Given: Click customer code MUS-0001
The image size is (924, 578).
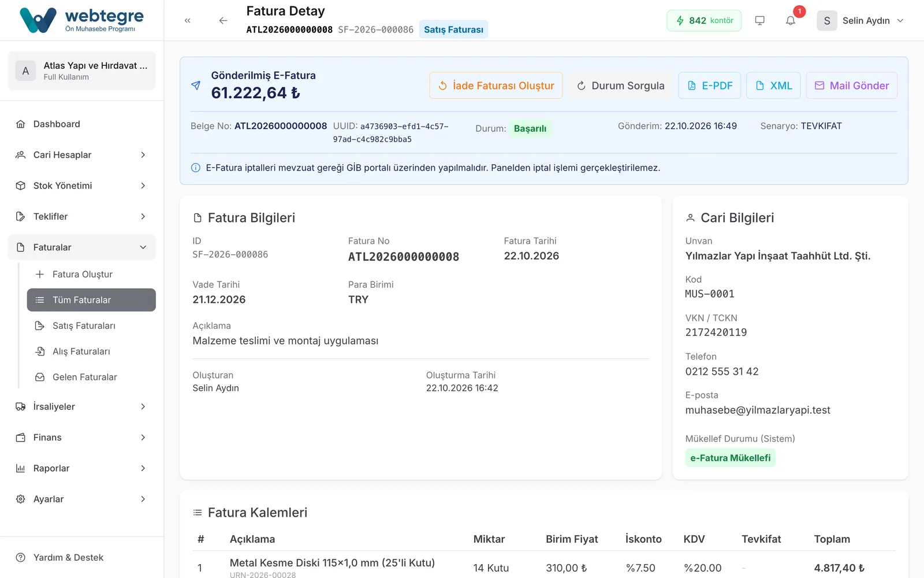Looking at the screenshot, I should point(710,294).
